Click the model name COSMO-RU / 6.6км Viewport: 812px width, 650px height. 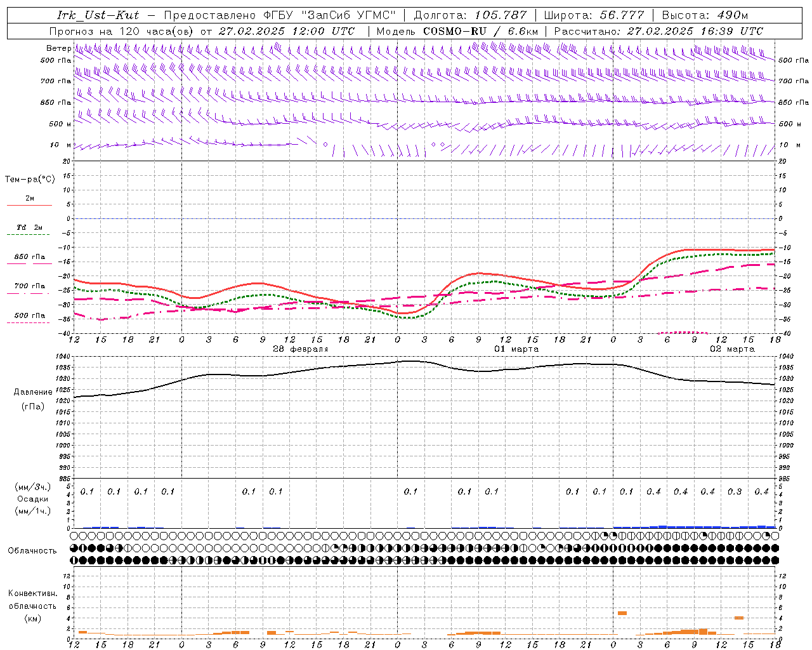(481, 30)
